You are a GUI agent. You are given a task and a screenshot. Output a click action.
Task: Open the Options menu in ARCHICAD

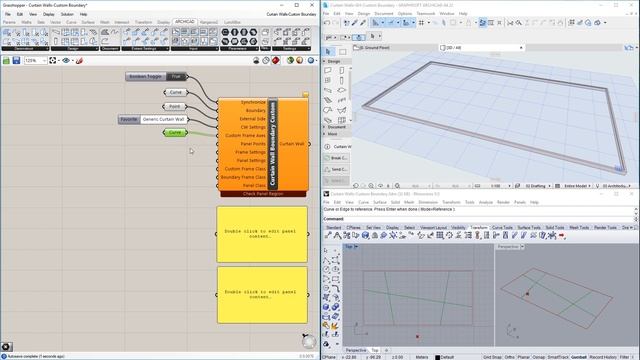405,13
